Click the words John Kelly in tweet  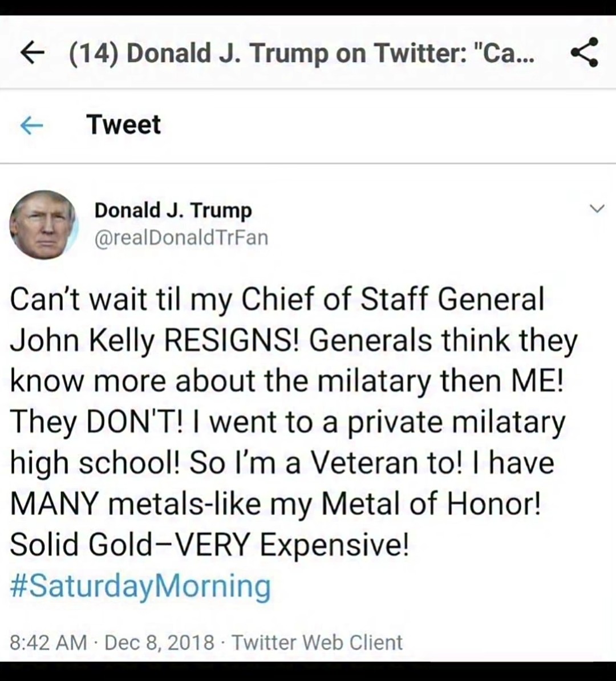point(82,340)
